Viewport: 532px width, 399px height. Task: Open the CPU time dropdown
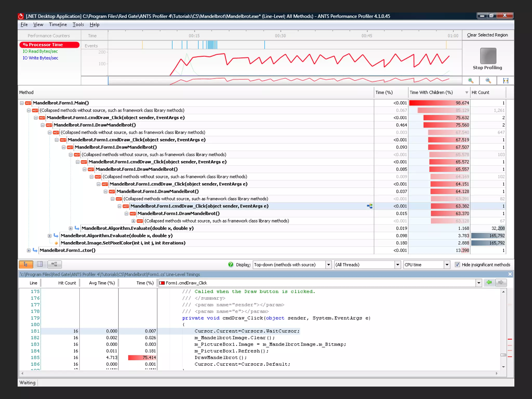pyautogui.click(x=447, y=265)
